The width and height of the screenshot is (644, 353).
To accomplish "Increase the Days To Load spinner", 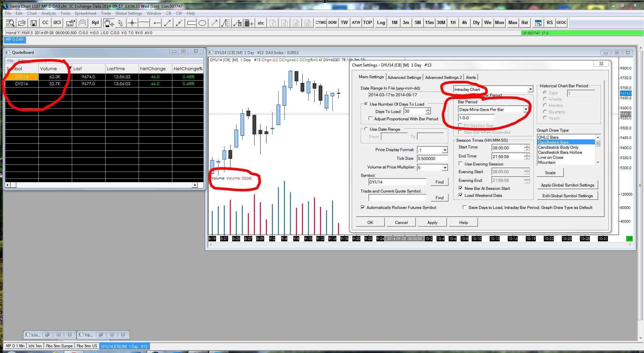I will tap(428, 110).
